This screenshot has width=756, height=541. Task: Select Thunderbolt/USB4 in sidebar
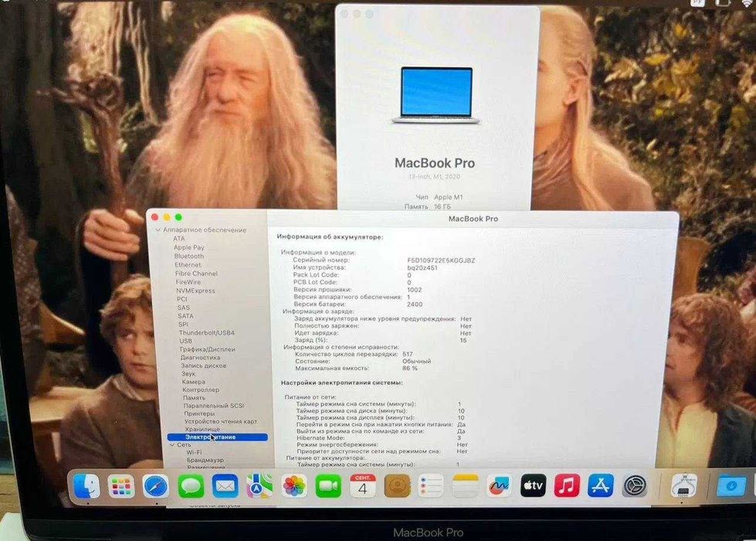pos(207,332)
